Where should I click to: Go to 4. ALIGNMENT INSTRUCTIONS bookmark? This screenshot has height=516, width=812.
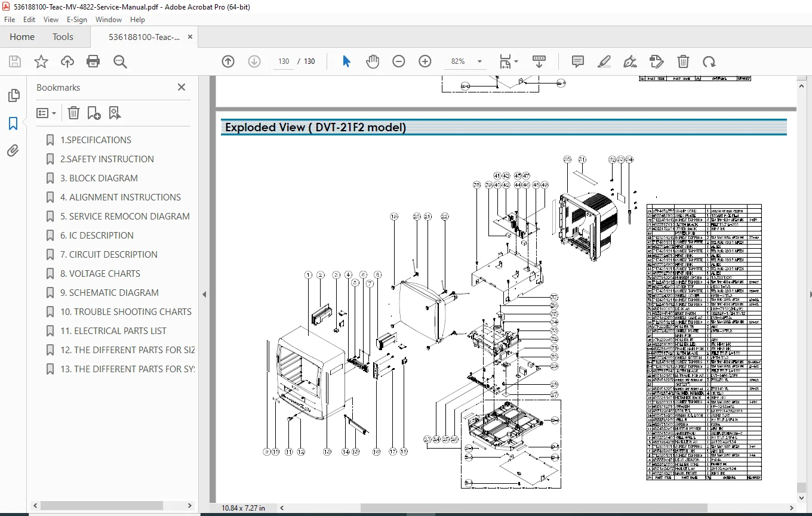[x=121, y=197]
